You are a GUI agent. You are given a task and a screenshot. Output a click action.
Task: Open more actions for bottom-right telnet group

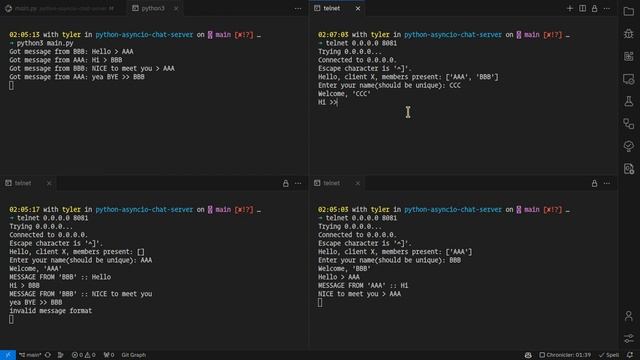click(x=607, y=183)
